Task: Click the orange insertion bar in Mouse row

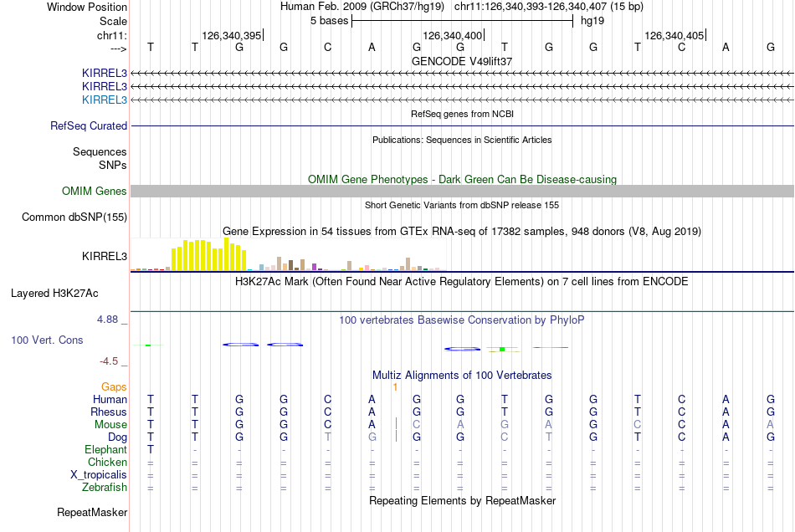Action: tap(396, 423)
